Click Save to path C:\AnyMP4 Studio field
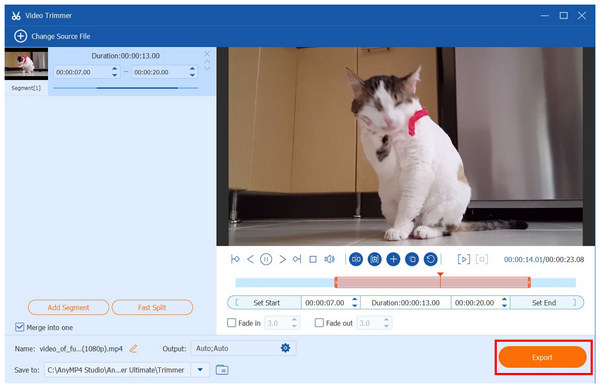Viewport: 600px width, 388px height. [117, 370]
